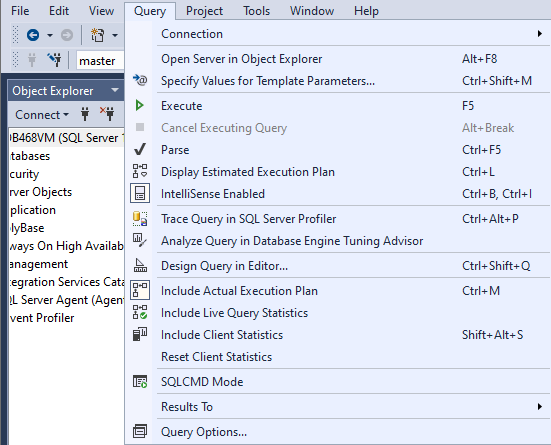This screenshot has width=551, height=445.
Task: Click the Parse checkmark icon
Action: (140, 149)
